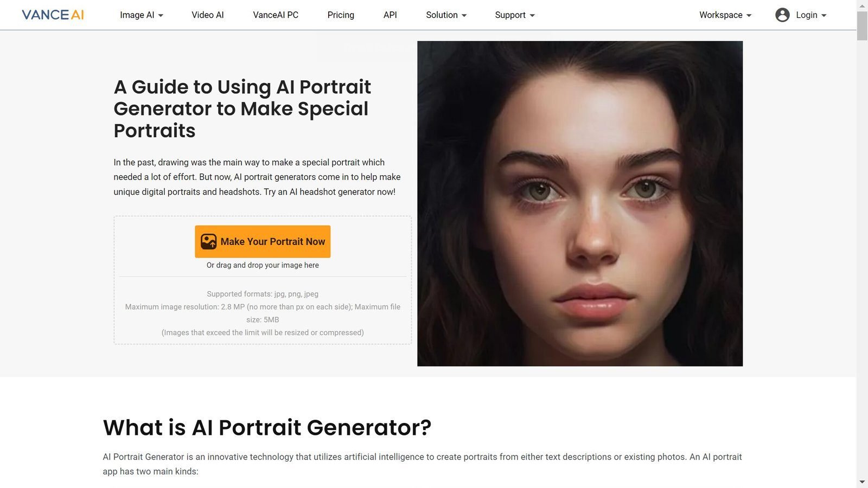This screenshot has width=868, height=488.
Task: Open the API navigation link
Action: [x=390, y=15]
